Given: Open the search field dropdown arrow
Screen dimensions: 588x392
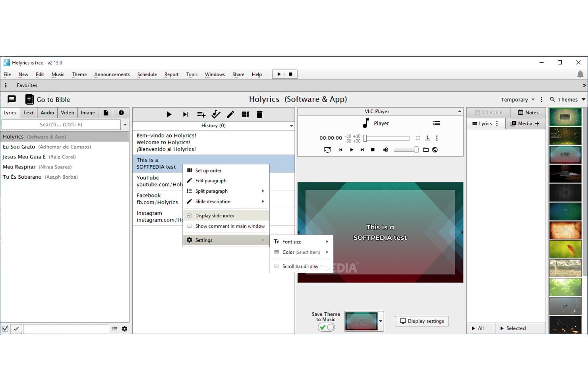Looking at the screenshot, I should (x=125, y=125).
